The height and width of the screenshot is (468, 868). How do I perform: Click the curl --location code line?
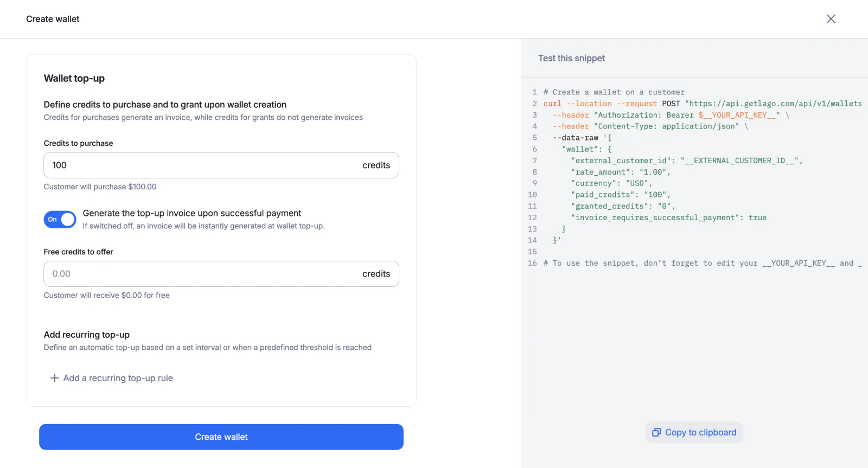coord(703,104)
